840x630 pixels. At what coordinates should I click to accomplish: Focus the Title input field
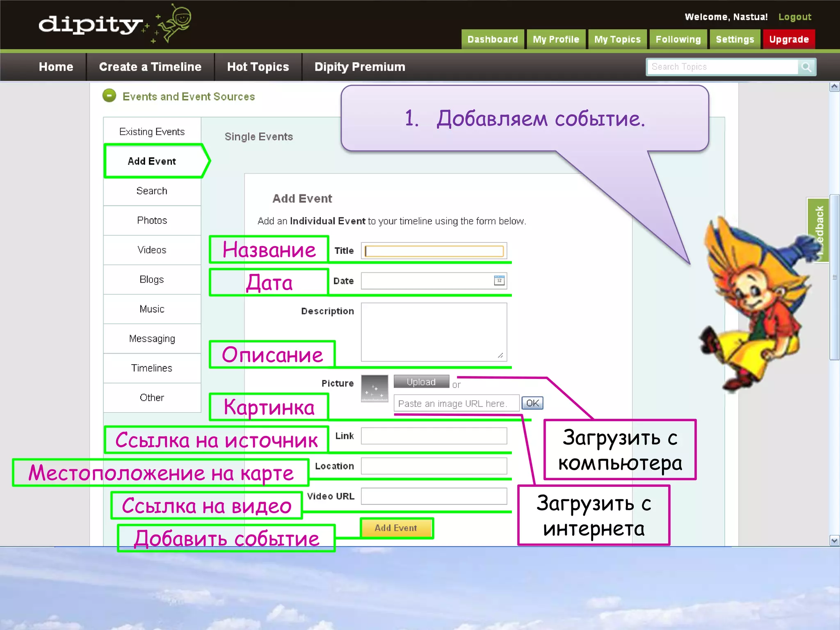(434, 251)
